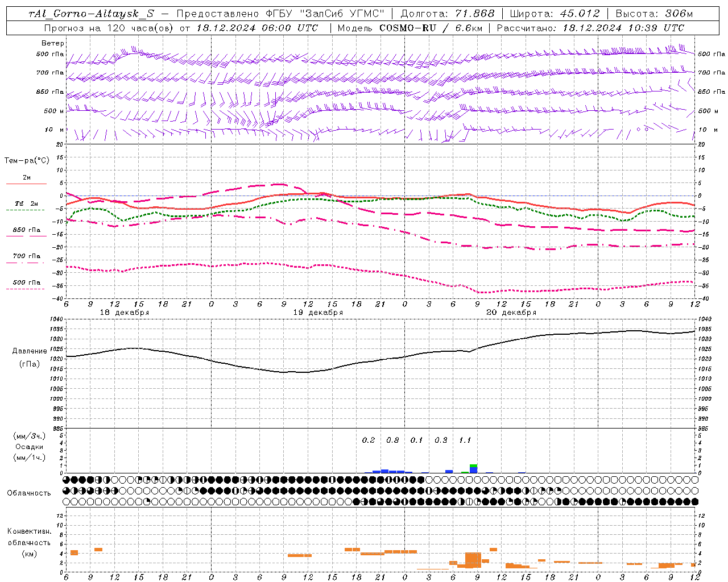728x582 pixels.
Task: Click the (мм/1ч.) precipitation unit label
Action: tap(30, 457)
